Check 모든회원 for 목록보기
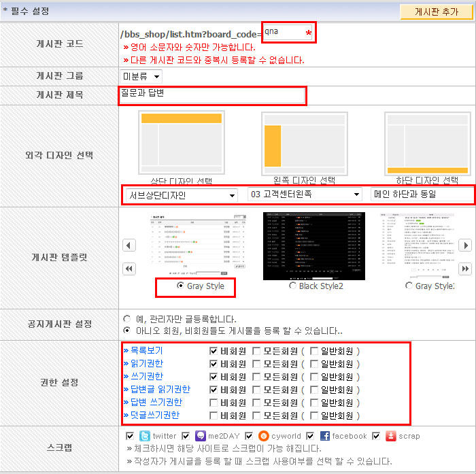The image size is (476, 474). pyautogui.click(x=256, y=351)
